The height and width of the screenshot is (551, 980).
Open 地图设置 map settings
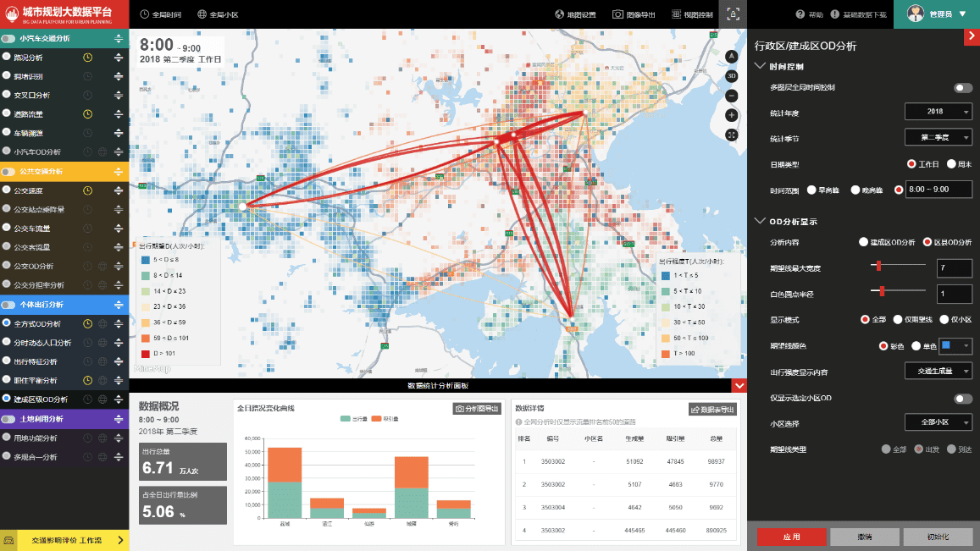[576, 14]
